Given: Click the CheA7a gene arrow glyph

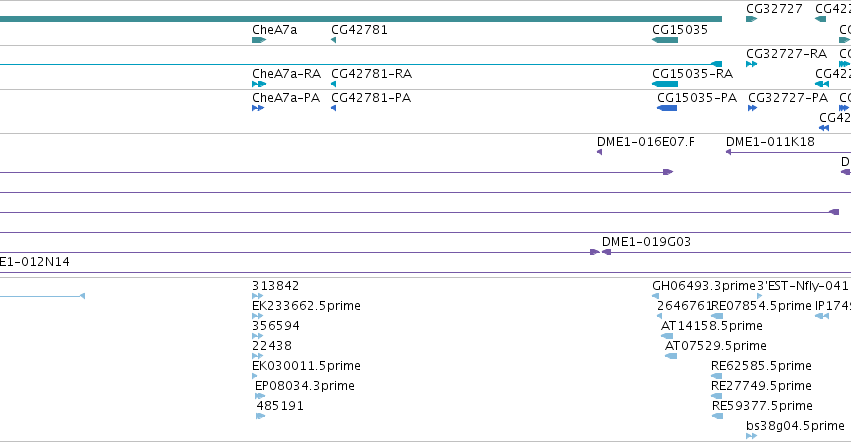Looking at the screenshot, I should tap(259, 40).
